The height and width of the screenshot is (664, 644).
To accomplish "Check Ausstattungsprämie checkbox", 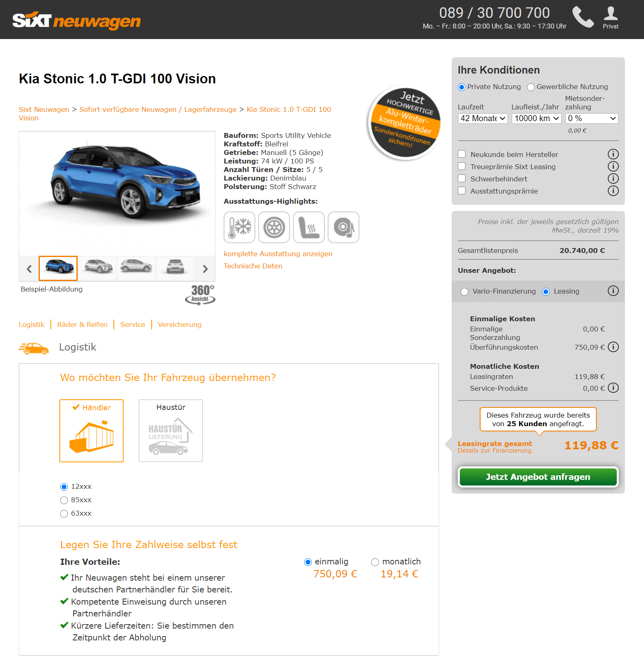I will [462, 191].
